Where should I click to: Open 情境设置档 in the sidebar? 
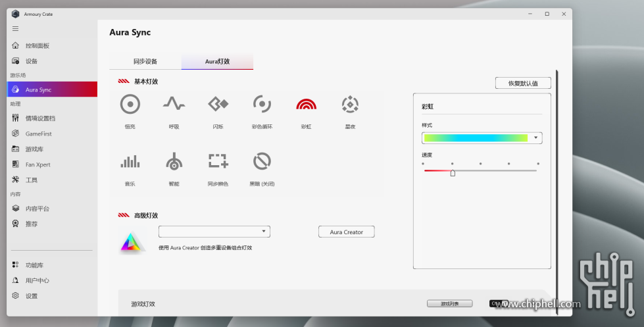pyautogui.click(x=52, y=118)
